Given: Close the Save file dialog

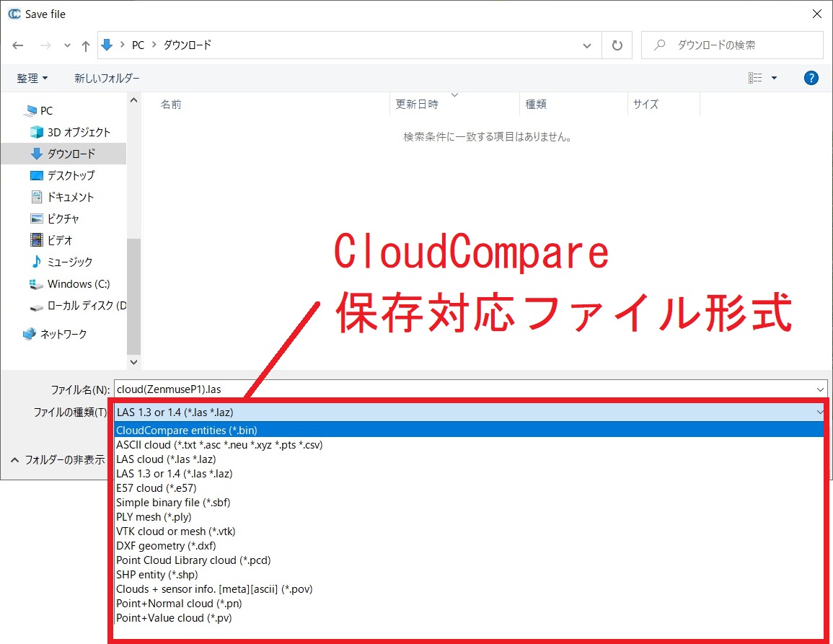Looking at the screenshot, I should 817,14.
